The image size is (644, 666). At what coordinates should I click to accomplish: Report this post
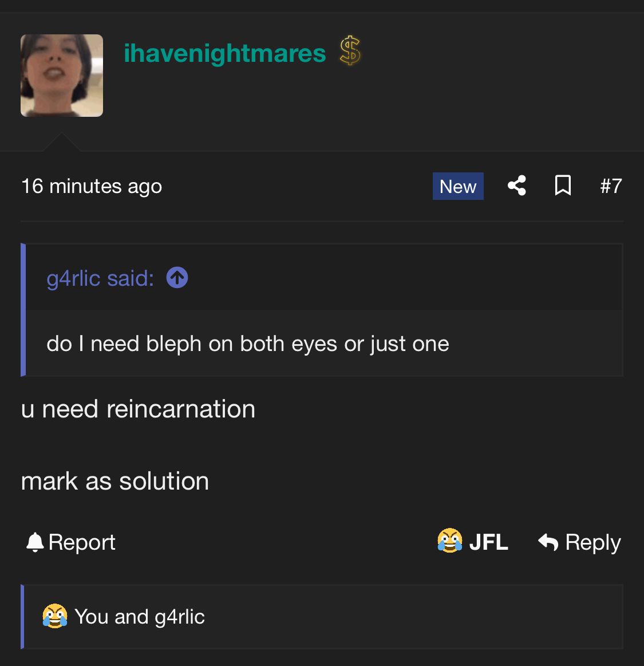coord(70,542)
